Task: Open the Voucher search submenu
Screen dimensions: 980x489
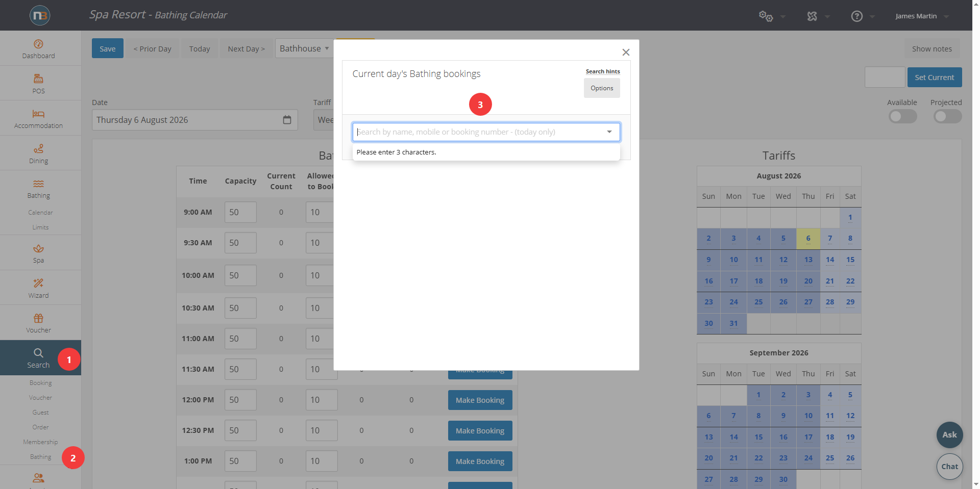Action: [40, 398]
